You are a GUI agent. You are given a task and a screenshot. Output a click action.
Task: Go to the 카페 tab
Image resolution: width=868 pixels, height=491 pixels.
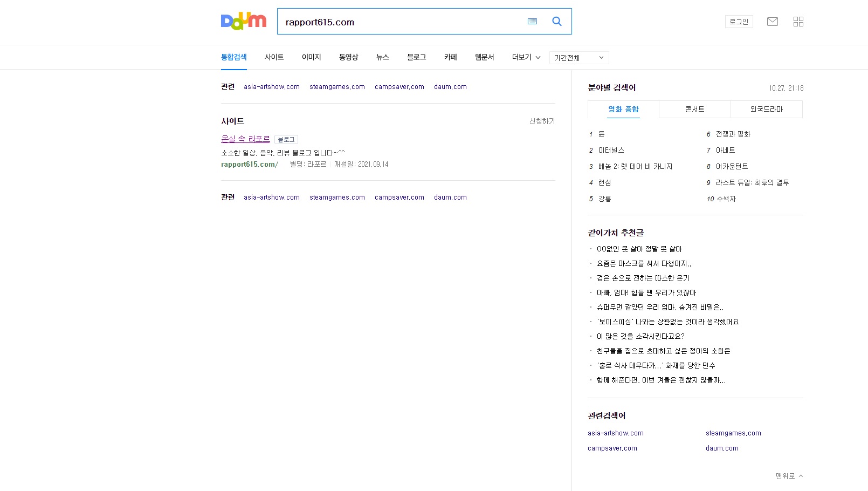pos(450,57)
